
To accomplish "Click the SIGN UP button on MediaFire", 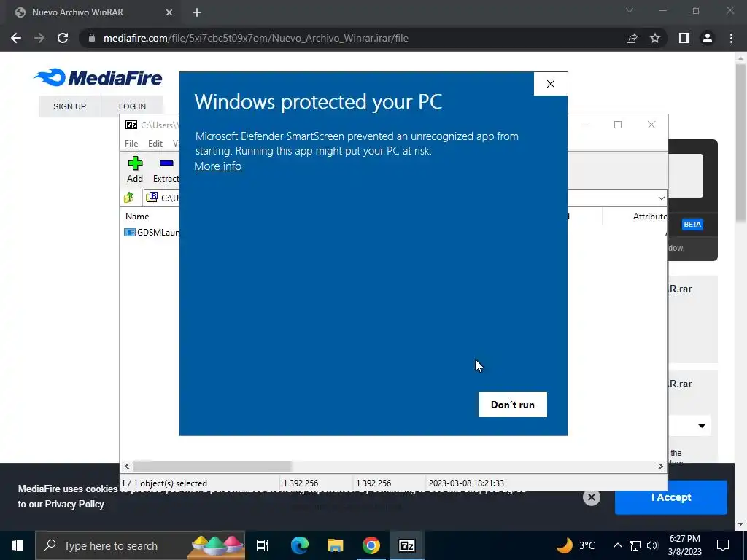I will [69, 106].
